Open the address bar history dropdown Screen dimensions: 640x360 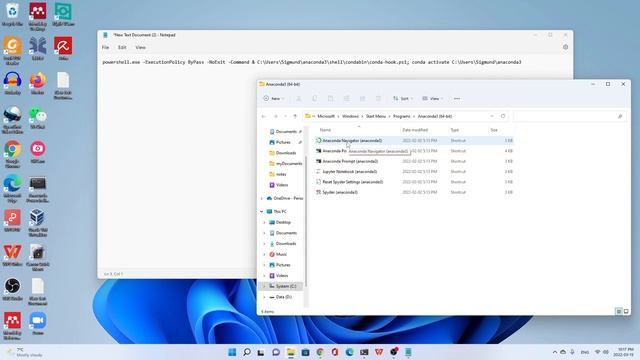point(492,116)
